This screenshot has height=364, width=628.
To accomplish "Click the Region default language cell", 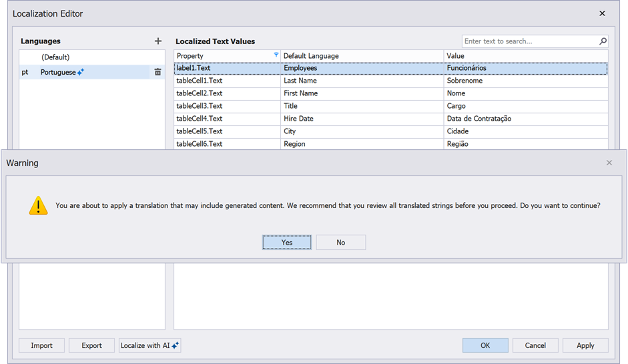I will click(362, 144).
